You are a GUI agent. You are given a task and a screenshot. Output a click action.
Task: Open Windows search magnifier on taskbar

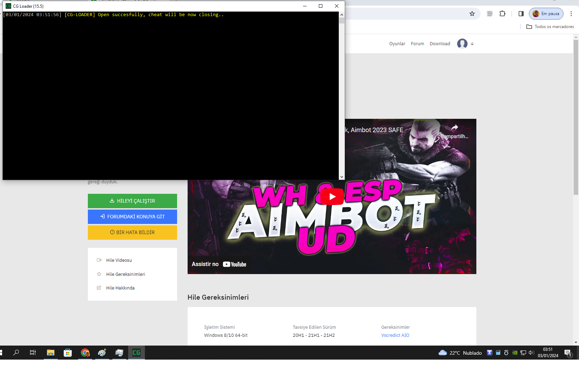pyautogui.click(x=16, y=353)
